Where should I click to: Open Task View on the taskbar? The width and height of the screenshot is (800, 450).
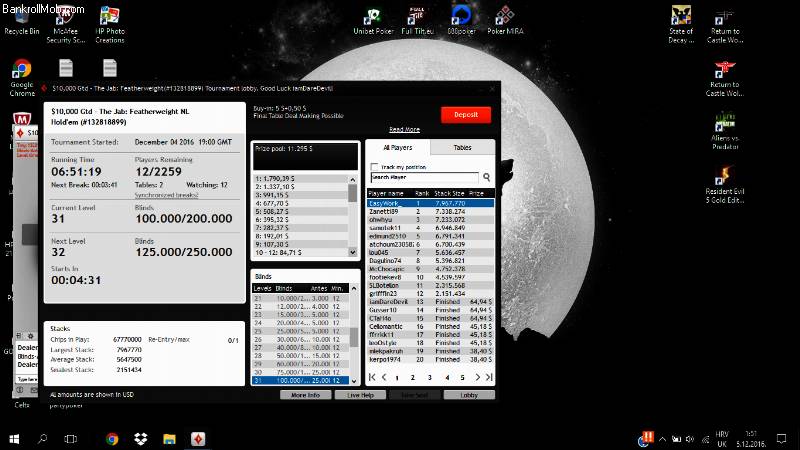click(70, 439)
